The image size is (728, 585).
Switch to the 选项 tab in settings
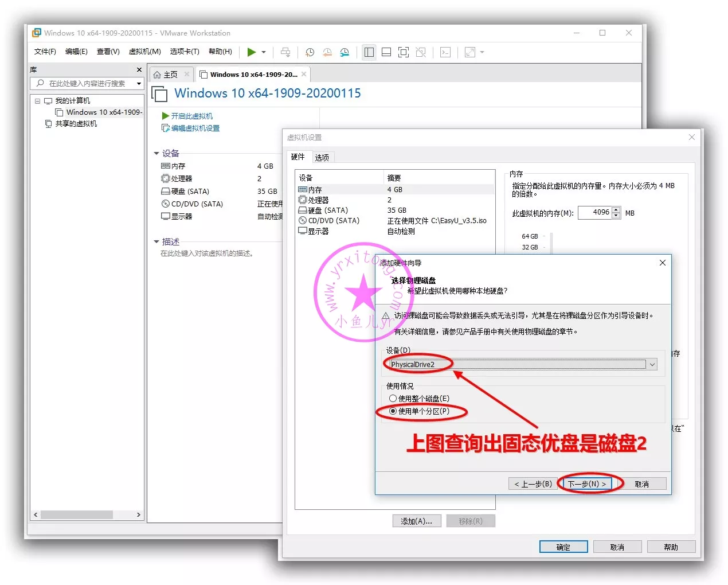[322, 158]
